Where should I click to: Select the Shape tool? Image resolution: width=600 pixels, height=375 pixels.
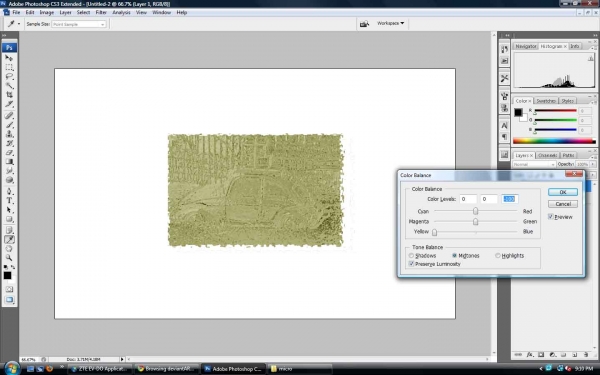pyautogui.click(x=9, y=219)
